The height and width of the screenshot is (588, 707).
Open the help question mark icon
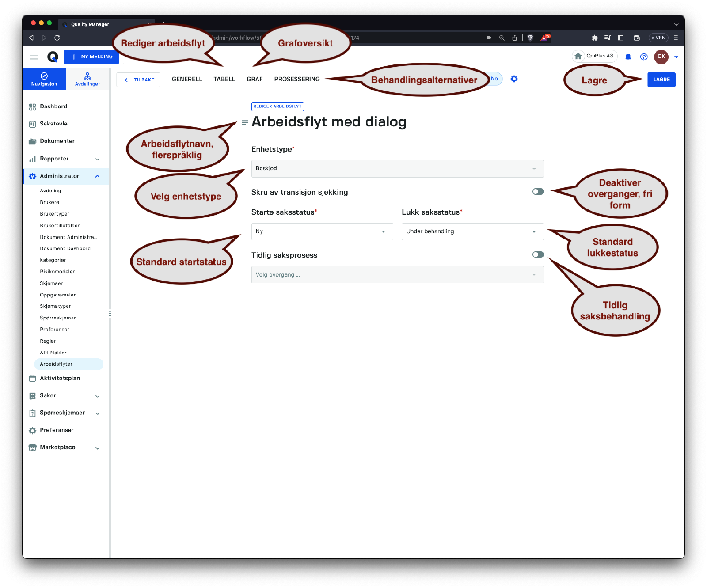pyautogui.click(x=644, y=57)
